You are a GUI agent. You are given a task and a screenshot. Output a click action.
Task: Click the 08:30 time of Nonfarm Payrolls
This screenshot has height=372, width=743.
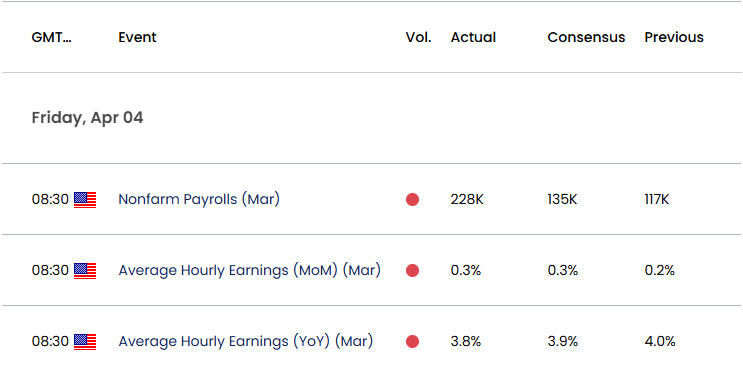50,199
